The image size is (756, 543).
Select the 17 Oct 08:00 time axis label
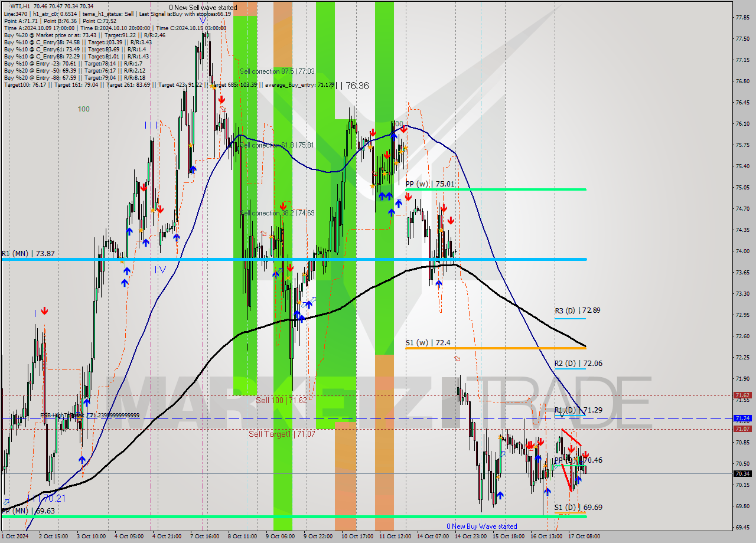click(x=584, y=537)
